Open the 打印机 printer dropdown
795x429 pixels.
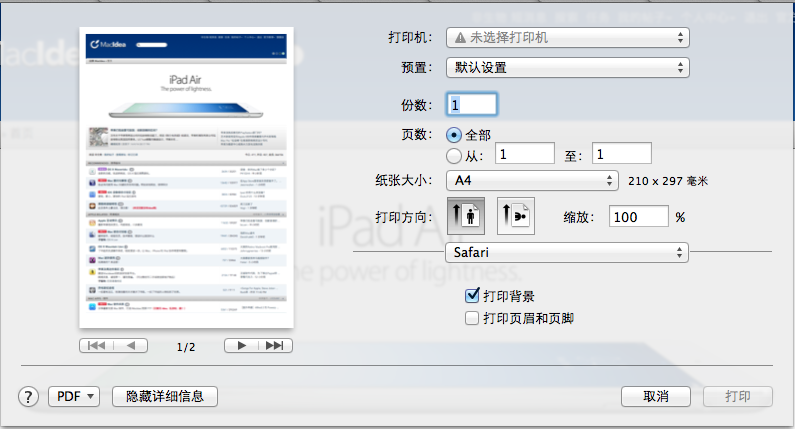[567, 38]
